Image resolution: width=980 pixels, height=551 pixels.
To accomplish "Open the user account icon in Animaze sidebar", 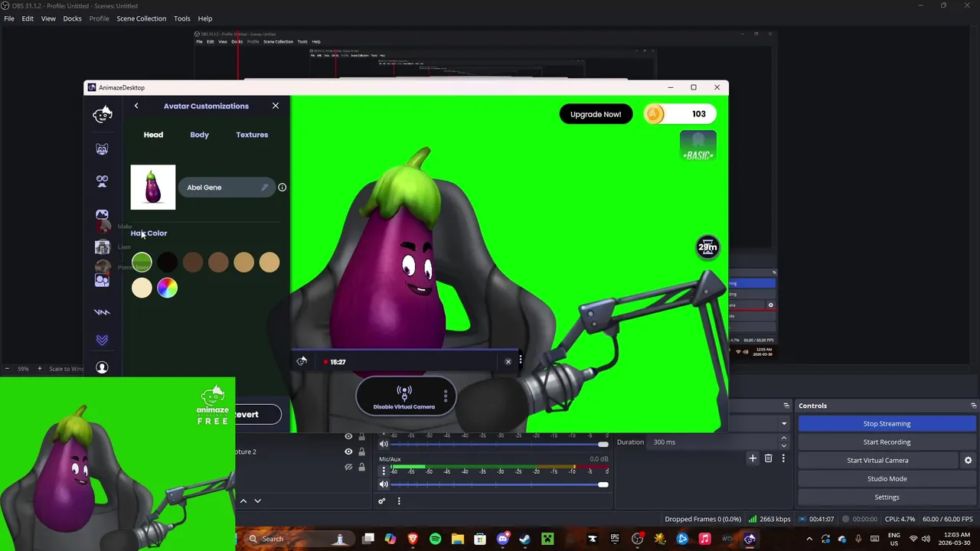I will [x=102, y=368].
